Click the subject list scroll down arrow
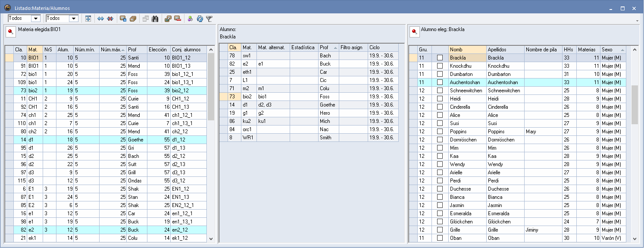644x248 pixels. click(x=211, y=239)
